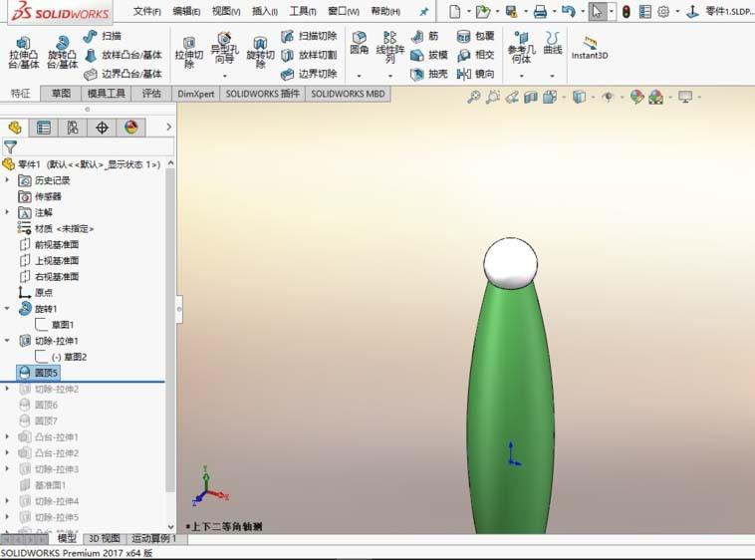Open the fillet tool dropdown arrow

pyautogui.click(x=360, y=76)
